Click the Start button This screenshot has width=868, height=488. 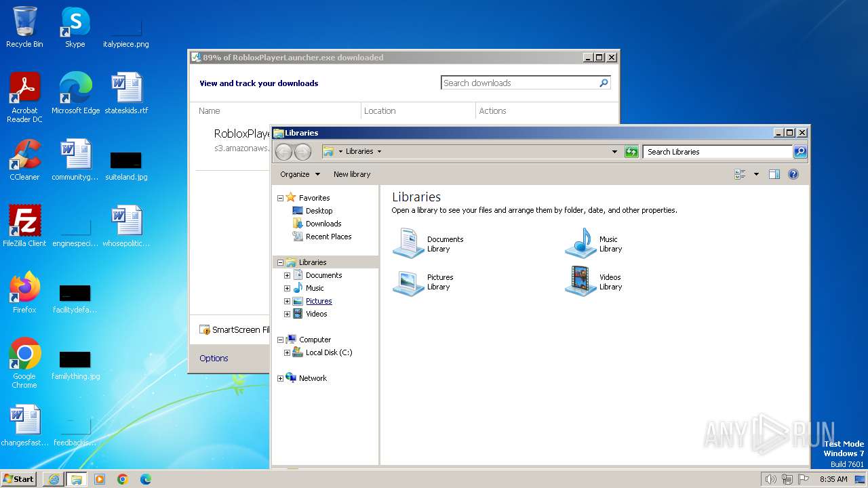pyautogui.click(x=19, y=479)
